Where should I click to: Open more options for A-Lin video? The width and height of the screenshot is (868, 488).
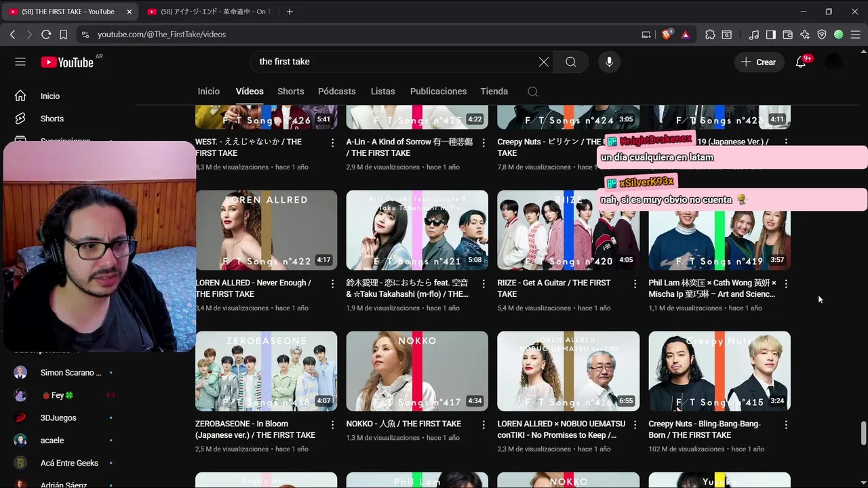(484, 142)
